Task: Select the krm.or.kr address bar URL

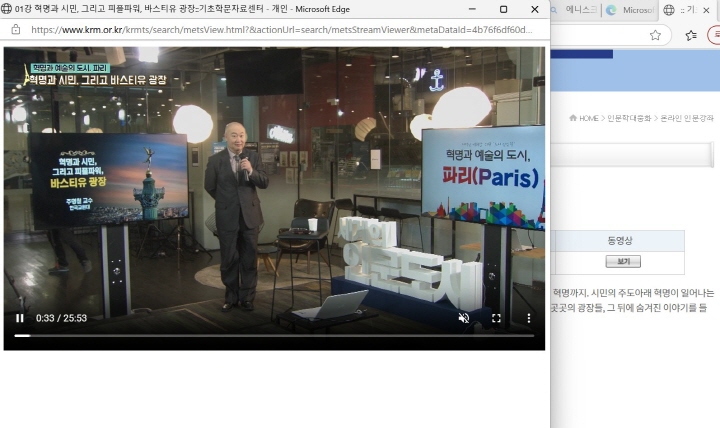Action: (x=281, y=30)
